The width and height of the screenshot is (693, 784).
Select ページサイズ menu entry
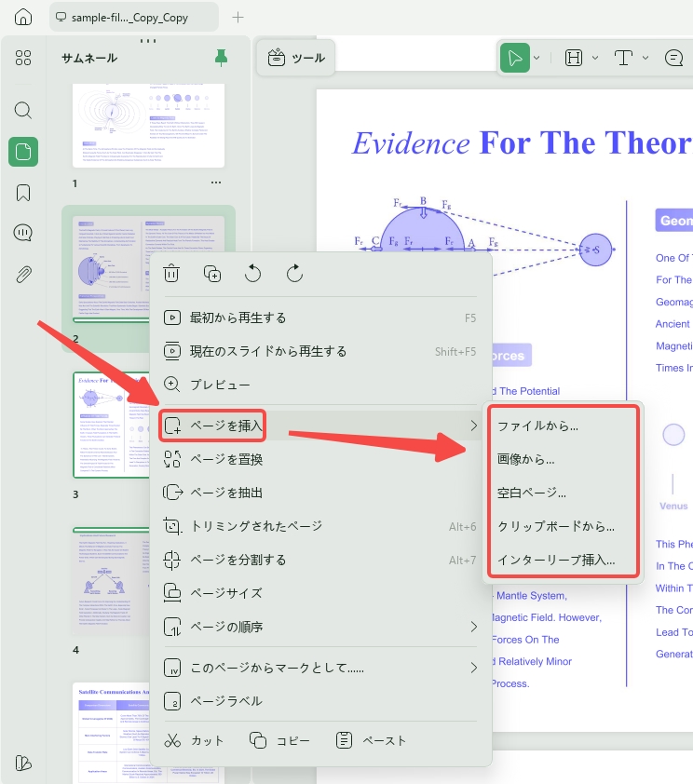point(320,593)
